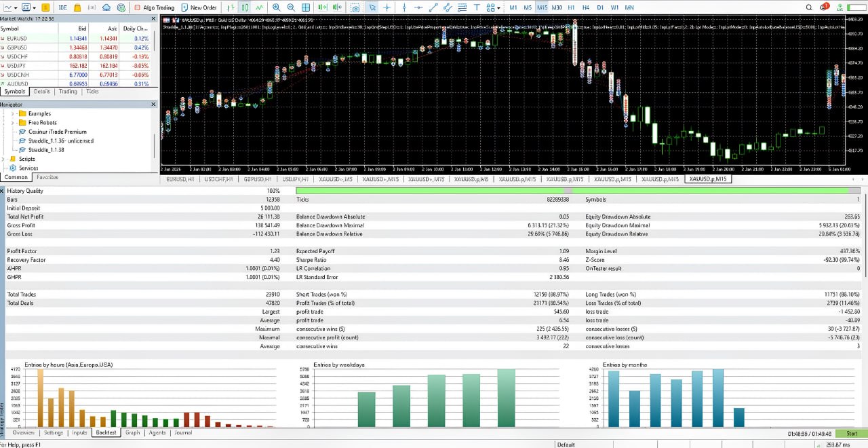
Task: Select line chart mode icon
Action: 259,7
